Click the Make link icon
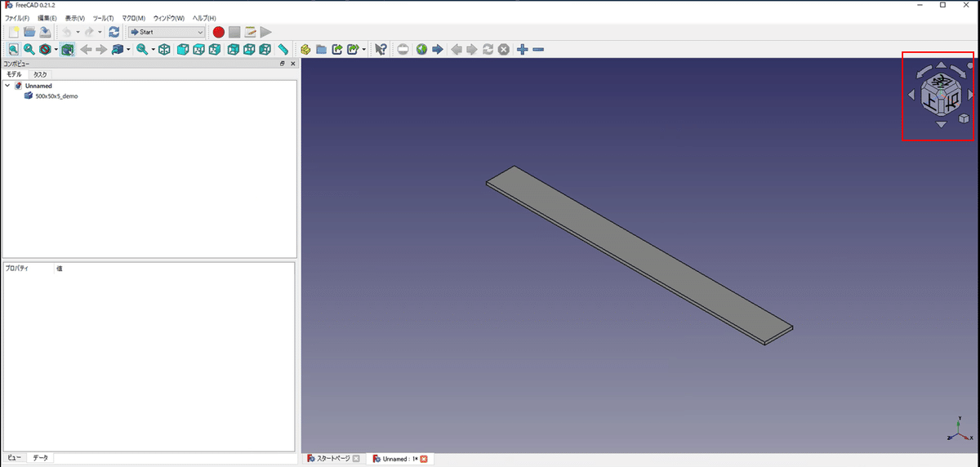The width and height of the screenshot is (980, 467). pos(336,50)
